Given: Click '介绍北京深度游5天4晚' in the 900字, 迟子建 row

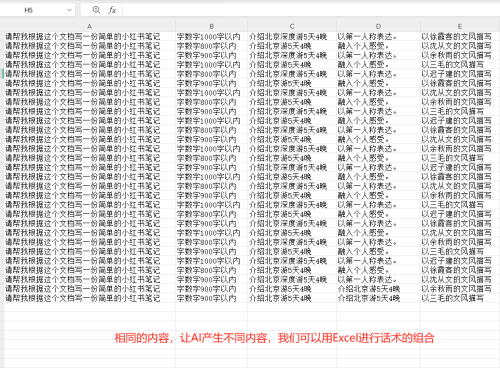Looking at the screenshot, I should point(288,167).
